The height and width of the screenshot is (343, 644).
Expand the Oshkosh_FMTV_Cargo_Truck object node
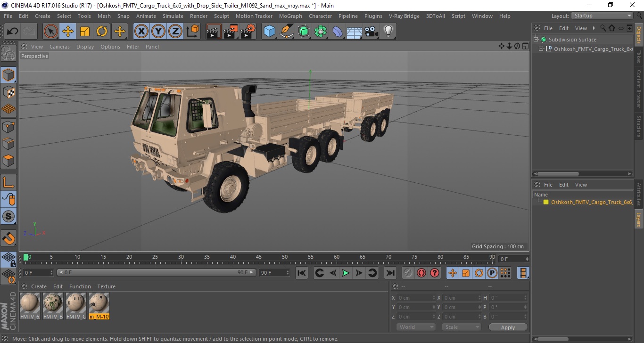(x=541, y=49)
